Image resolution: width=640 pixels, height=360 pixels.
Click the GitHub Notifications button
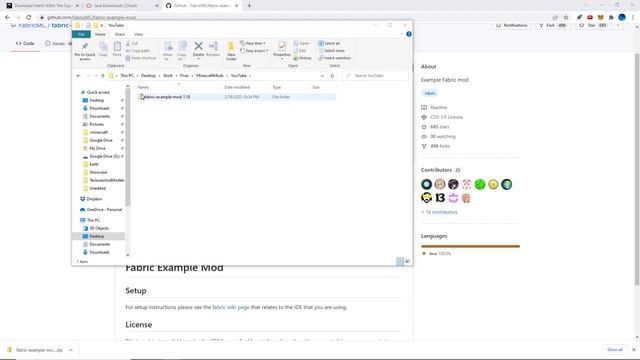[511, 25]
